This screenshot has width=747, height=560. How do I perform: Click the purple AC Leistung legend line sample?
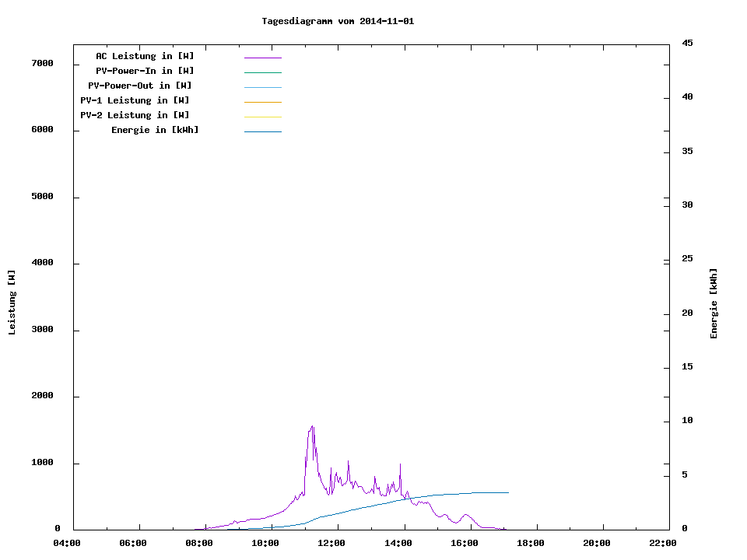(x=262, y=58)
